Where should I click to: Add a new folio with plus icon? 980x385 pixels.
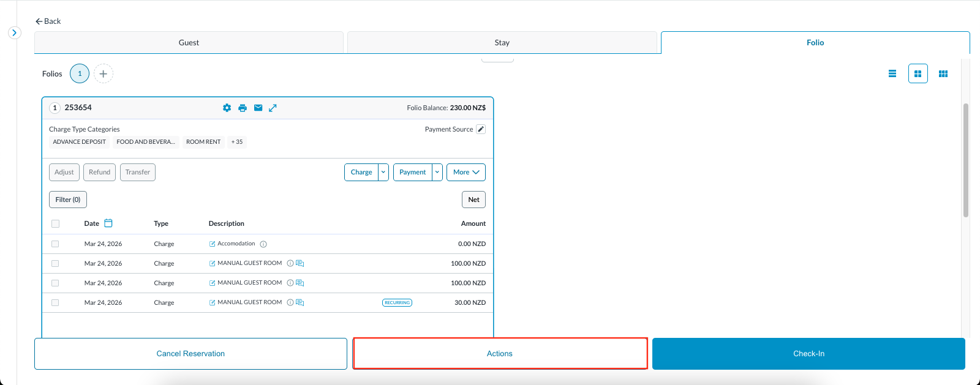tap(103, 73)
